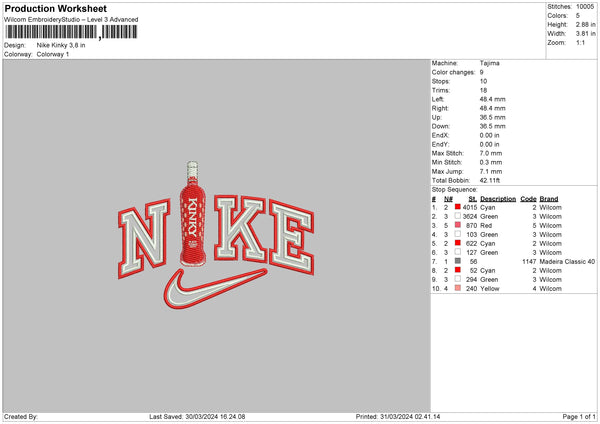Click the 3624 stitch count in row 2

(x=470, y=217)
